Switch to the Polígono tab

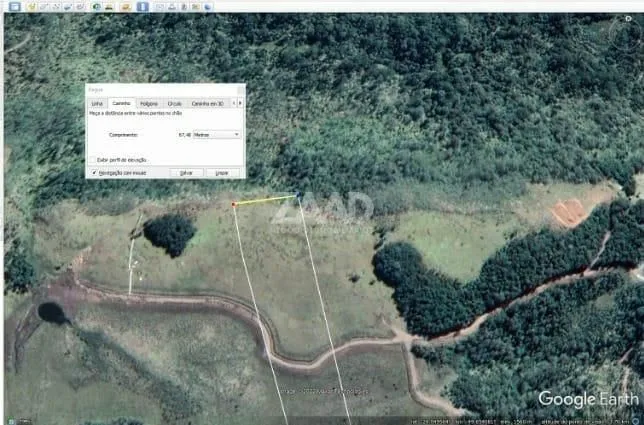(149, 103)
